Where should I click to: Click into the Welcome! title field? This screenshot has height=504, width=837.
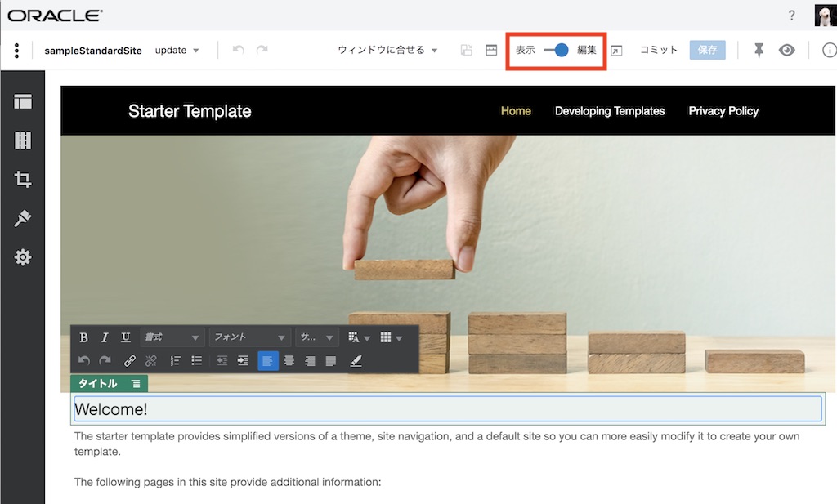(447, 409)
